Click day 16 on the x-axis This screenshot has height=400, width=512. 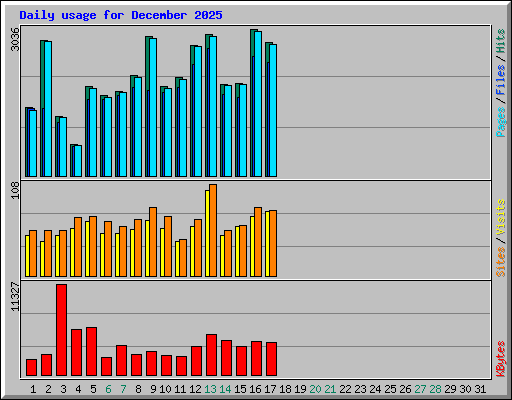(255, 389)
